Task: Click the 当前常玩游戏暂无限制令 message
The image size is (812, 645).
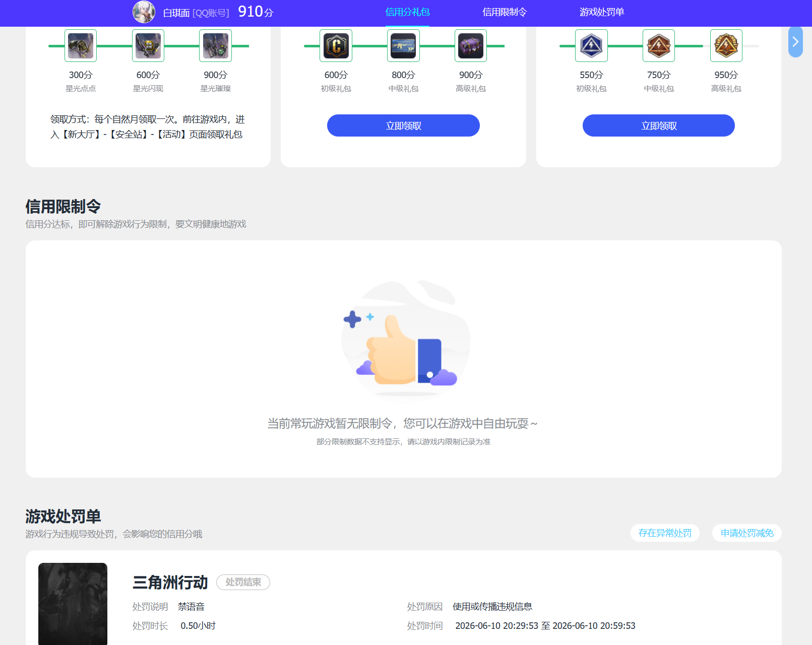Action: click(403, 424)
